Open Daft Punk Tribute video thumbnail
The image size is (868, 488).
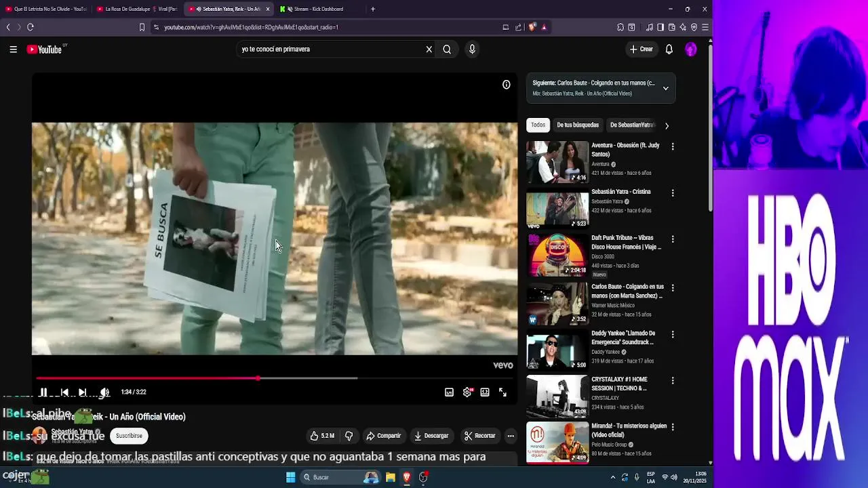click(557, 255)
